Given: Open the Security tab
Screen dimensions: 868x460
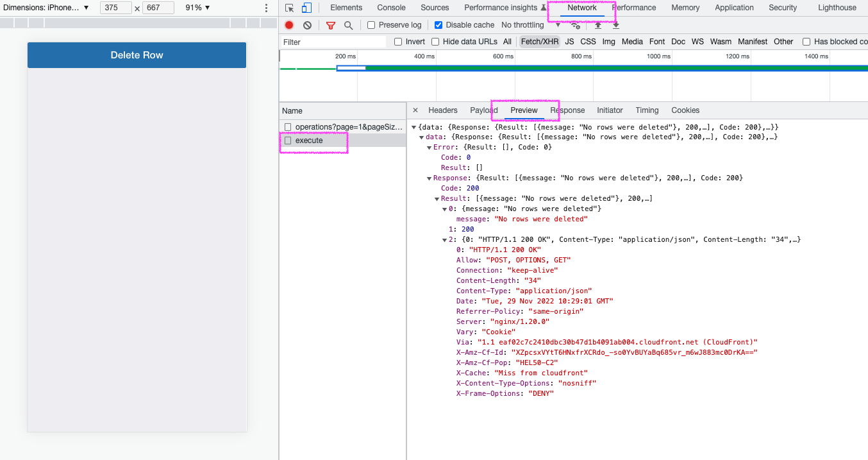Looking at the screenshot, I should click(783, 8).
